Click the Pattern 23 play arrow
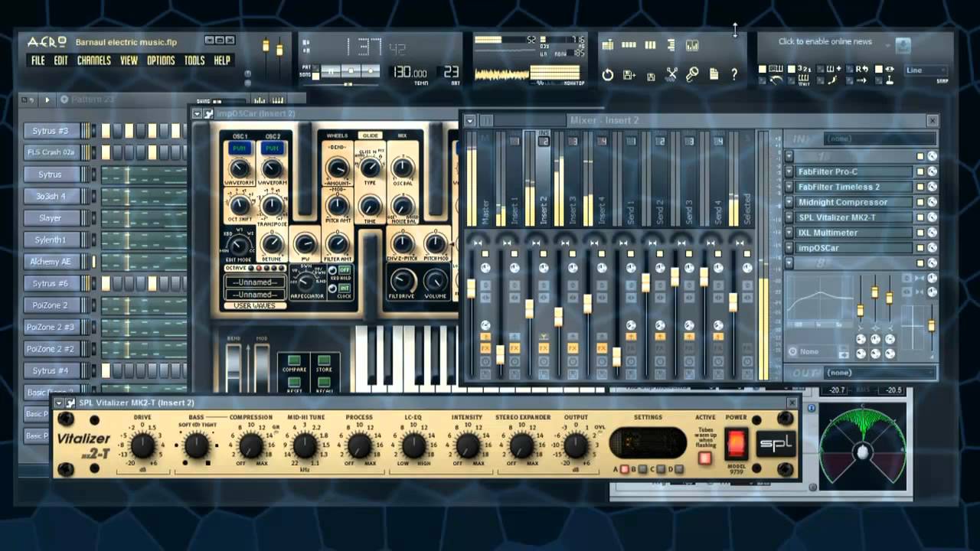 click(x=47, y=99)
